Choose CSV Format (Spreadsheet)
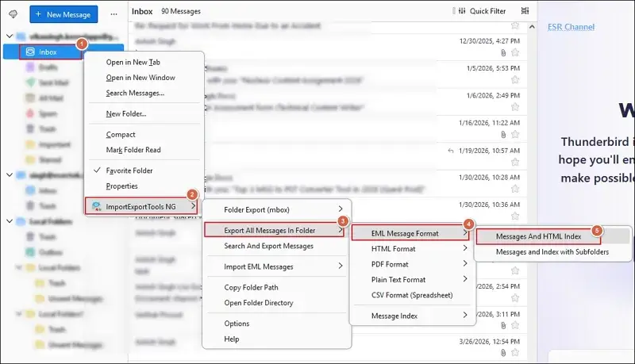This screenshot has height=364, width=635. (412, 295)
